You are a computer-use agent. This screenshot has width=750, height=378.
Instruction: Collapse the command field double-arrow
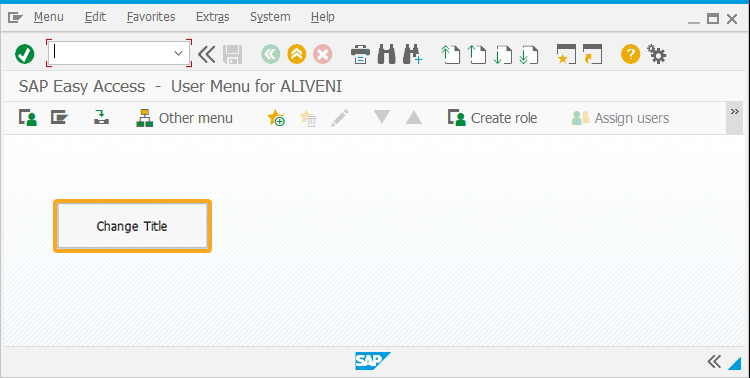207,54
